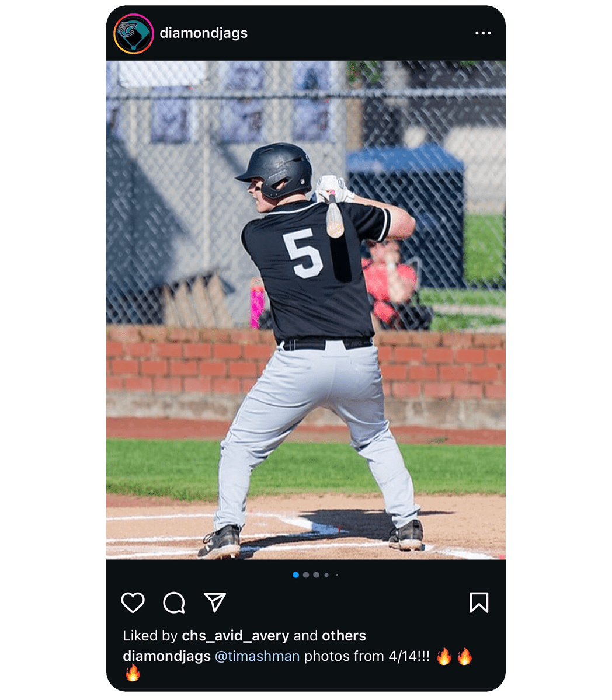Share post via paper plane icon
Screen dimensions: 612x700
click(215, 603)
